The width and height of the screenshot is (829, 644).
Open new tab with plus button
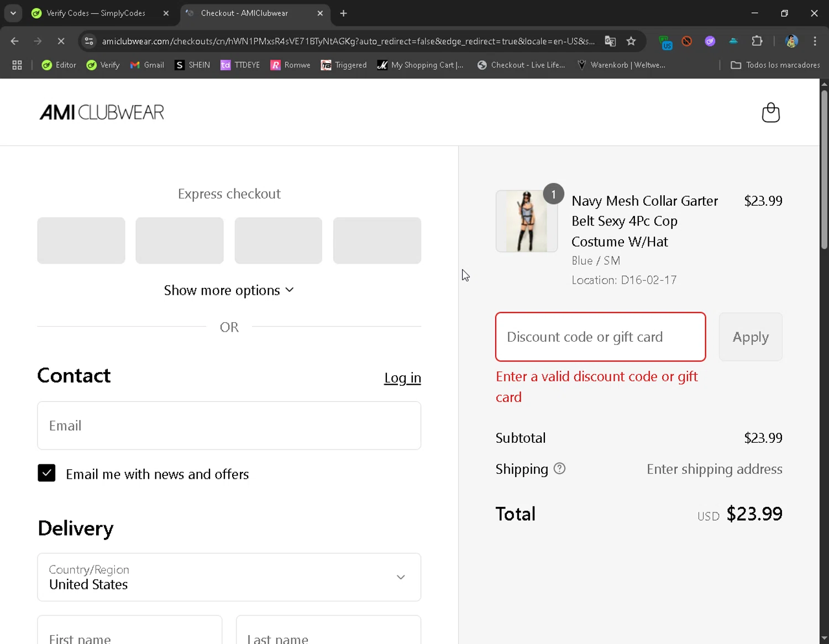point(344,13)
